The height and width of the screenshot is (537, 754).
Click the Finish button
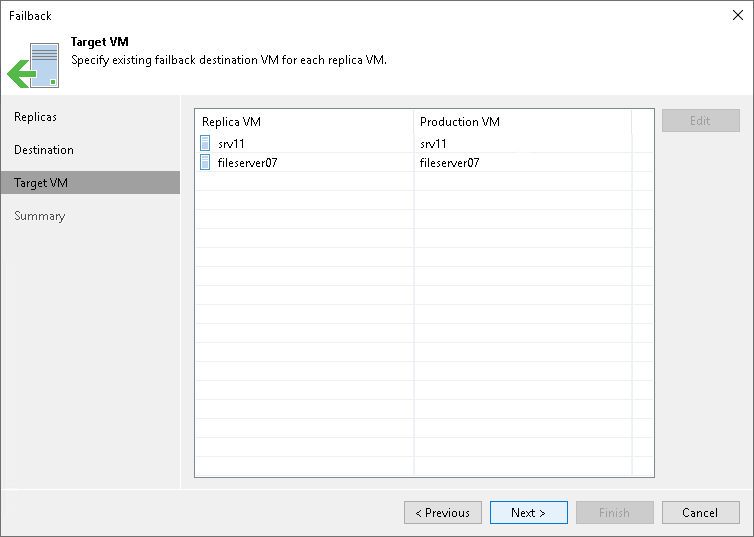614,513
